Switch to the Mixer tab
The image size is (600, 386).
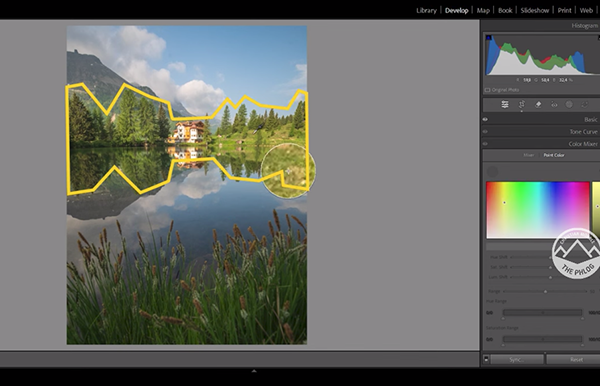pos(528,155)
